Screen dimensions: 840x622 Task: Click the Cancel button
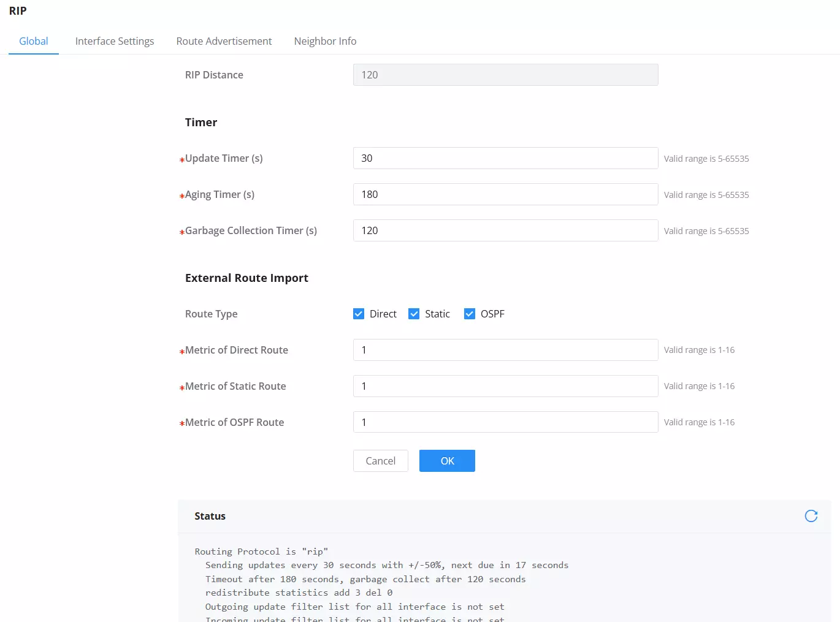(x=381, y=461)
